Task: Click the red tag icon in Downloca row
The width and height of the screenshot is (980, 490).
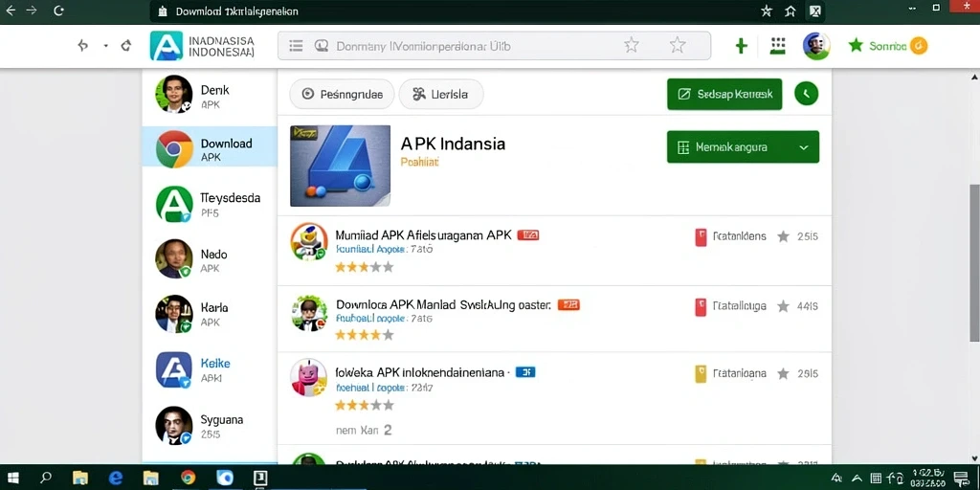Action: 701,307
